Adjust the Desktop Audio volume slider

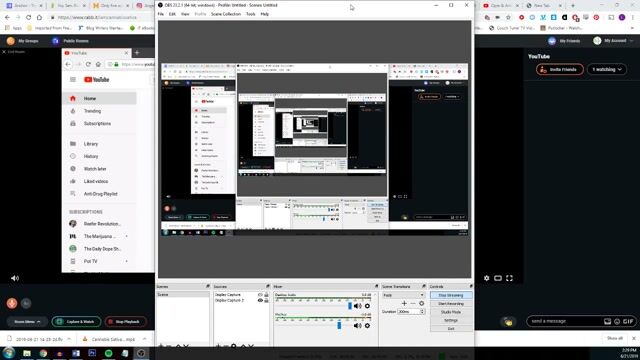[350, 306]
